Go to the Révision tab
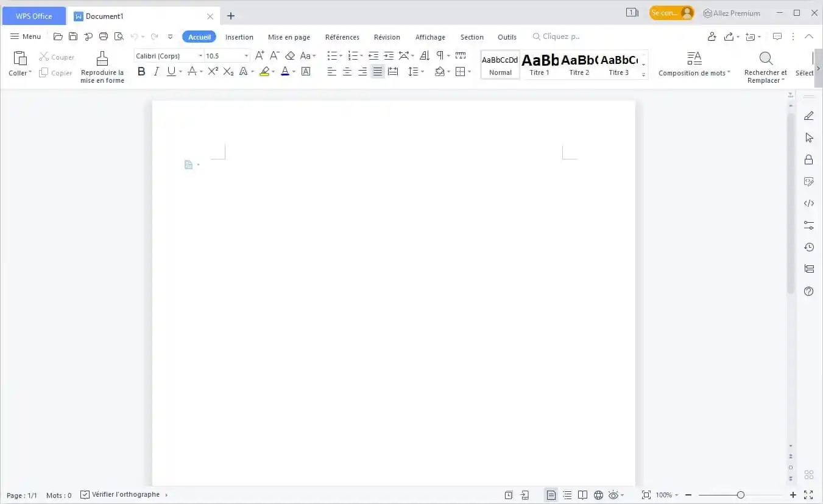 tap(387, 37)
